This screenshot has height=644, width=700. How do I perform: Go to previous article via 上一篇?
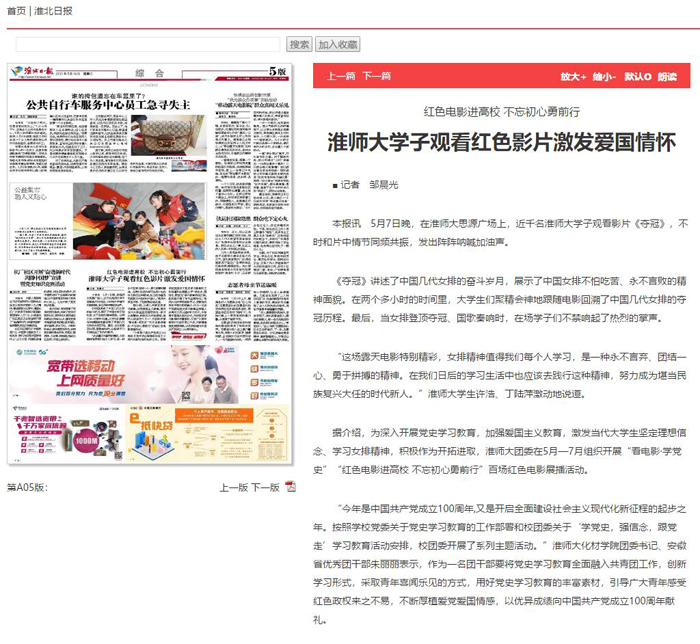coord(340,76)
